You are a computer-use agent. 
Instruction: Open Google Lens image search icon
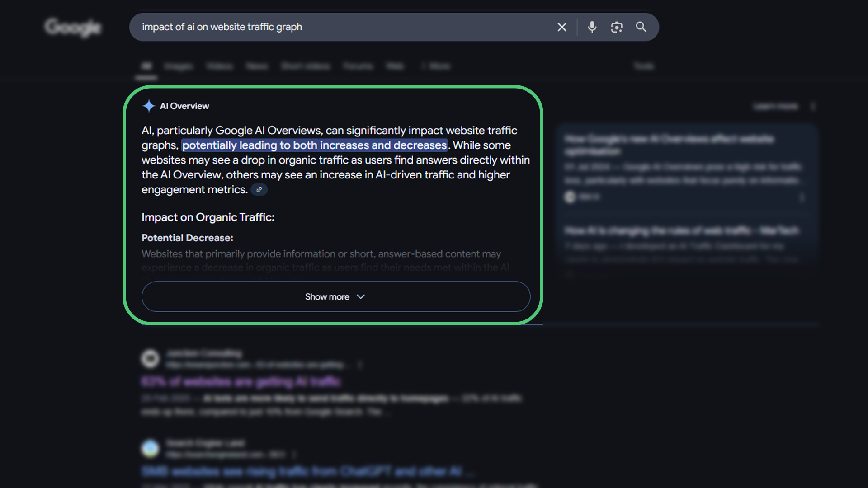click(617, 27)
